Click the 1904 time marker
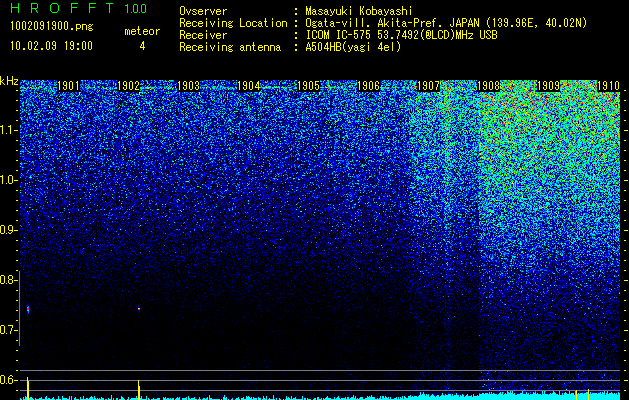Image resolution: width=629 pixels, height=400 pixels. pos(248,86)
